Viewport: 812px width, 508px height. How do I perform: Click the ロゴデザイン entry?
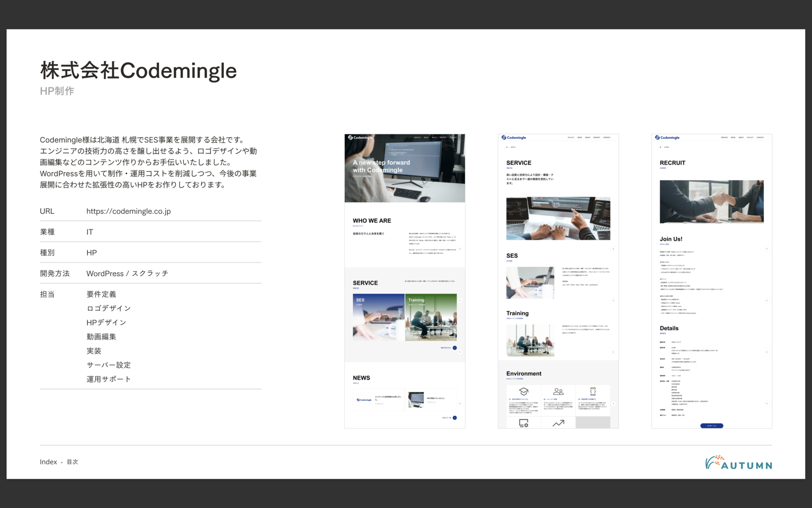click(x=108, y=308)
